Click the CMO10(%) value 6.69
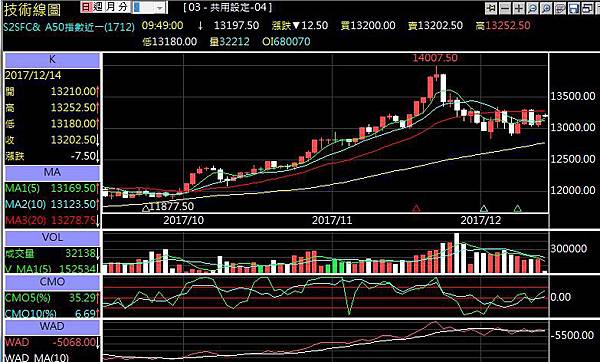This screenshot has width=600, height=362. click(85, 313)
